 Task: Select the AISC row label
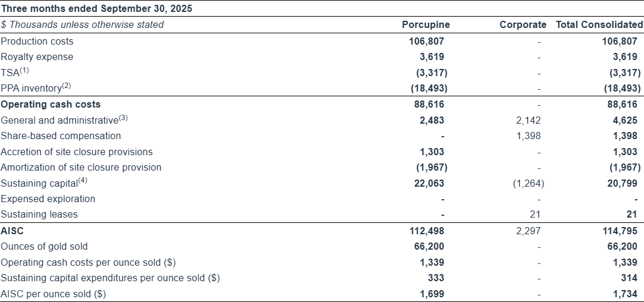[12, 231]
